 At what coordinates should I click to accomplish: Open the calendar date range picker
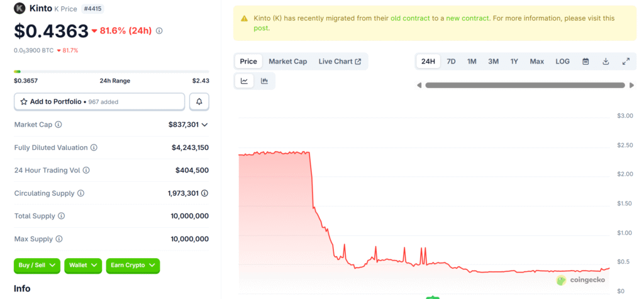tap(586, 61)
